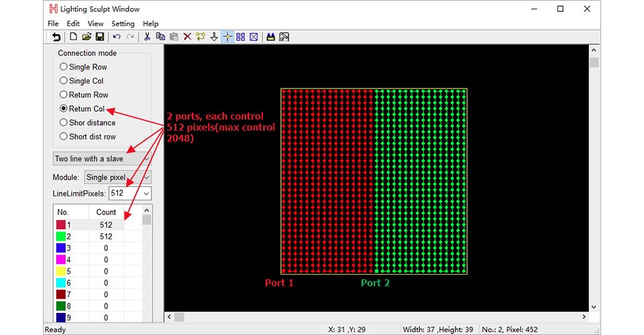Expand the LineLimitPixels 512 combo box
Viewport: 644px width, 335px height.
coord(146,193)
